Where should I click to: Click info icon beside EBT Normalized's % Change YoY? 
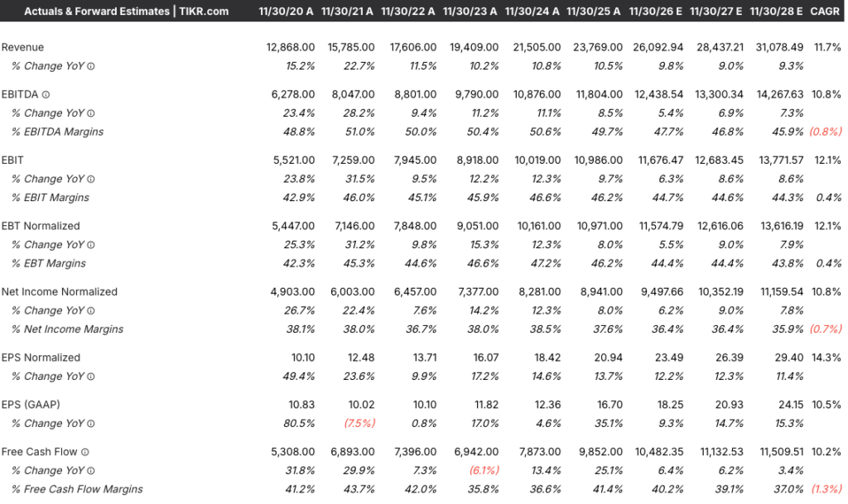[x=91, y=245]
